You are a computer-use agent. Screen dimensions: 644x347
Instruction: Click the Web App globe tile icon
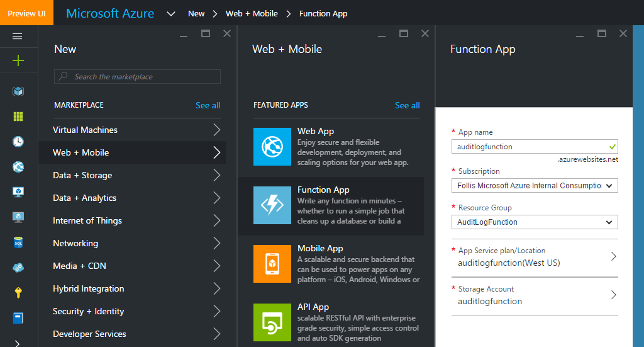pyautogui.click(x=272, y=147)
